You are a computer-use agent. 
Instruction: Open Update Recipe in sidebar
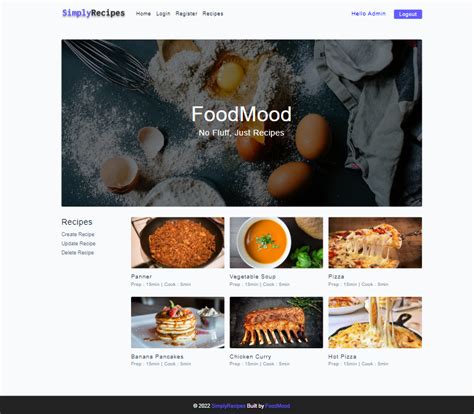[x=78, y=244]
